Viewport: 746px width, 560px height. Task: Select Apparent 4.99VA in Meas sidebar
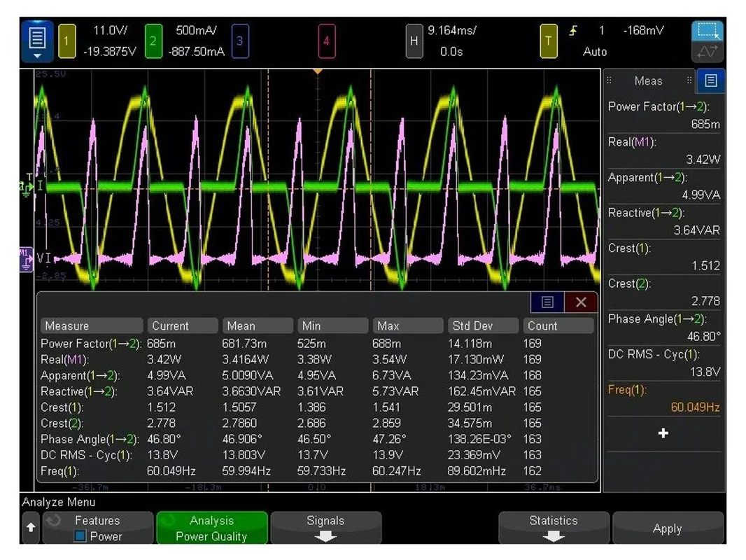[664, 186]
